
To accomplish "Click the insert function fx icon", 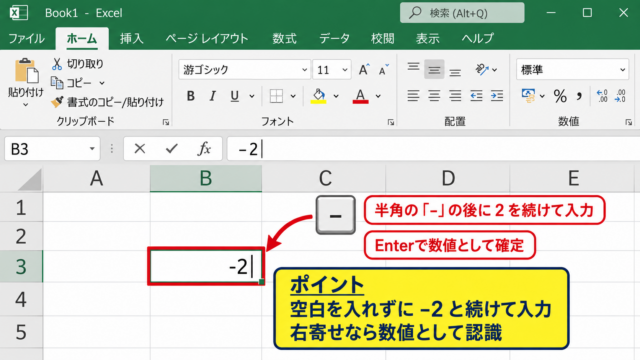I will pyautogui.click(x=204, y=149).
